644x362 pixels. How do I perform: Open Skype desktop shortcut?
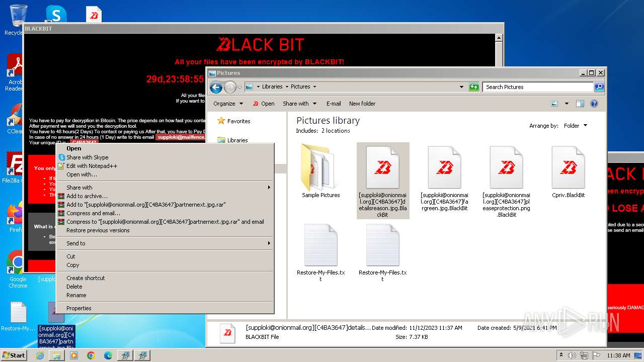[x=56, y=14]
